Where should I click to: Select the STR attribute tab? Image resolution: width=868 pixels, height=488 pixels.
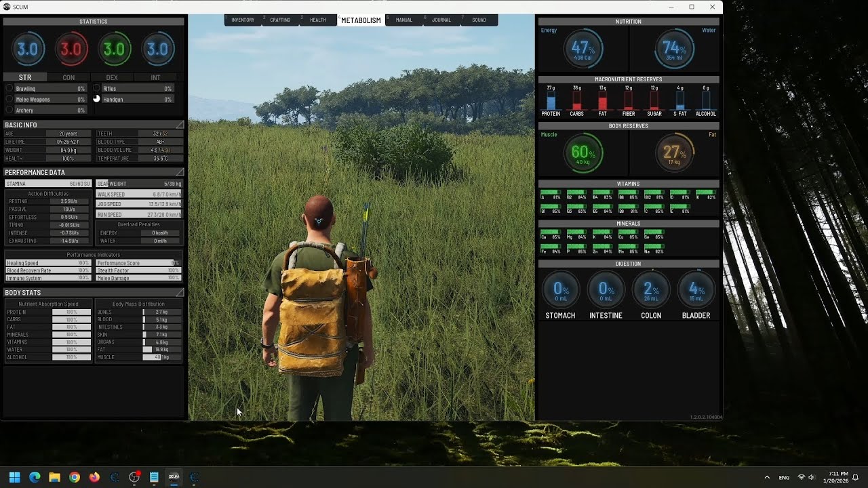[25, 77]
